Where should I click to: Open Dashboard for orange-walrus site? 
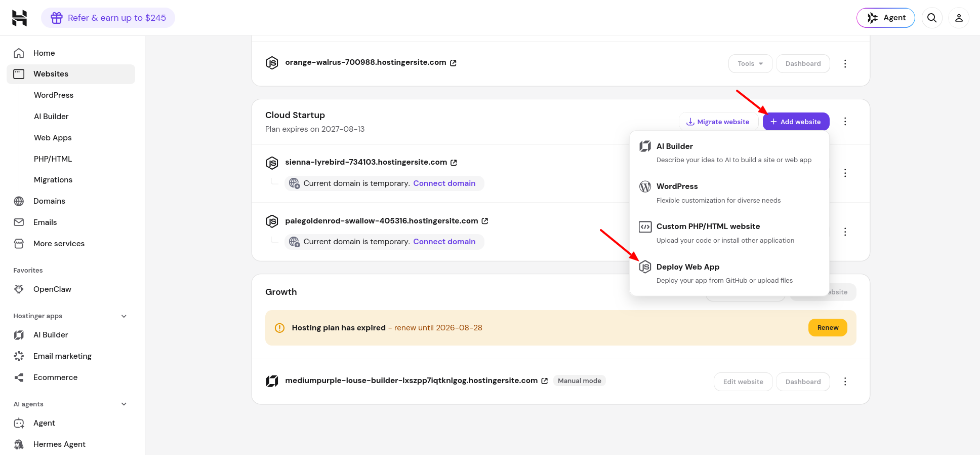[x=803, y=64]
